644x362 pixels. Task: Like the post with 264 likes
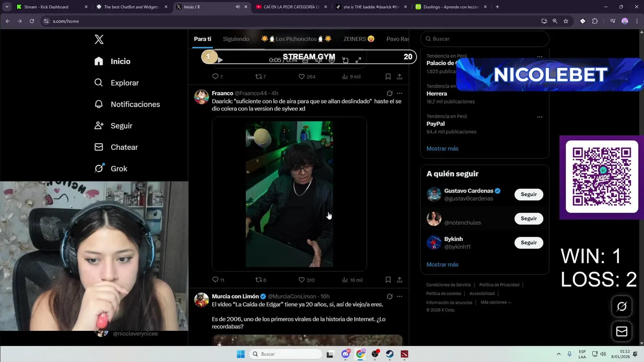coord(307,76)
